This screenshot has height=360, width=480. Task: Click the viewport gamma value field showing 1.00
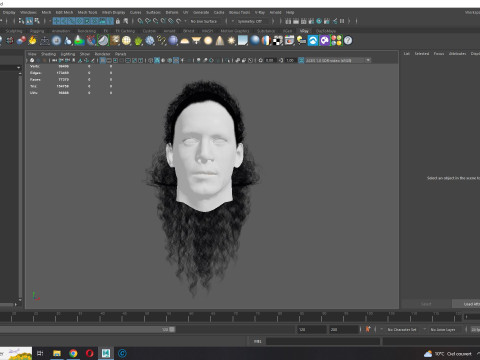pyautogui.click(x=290, y=60)
